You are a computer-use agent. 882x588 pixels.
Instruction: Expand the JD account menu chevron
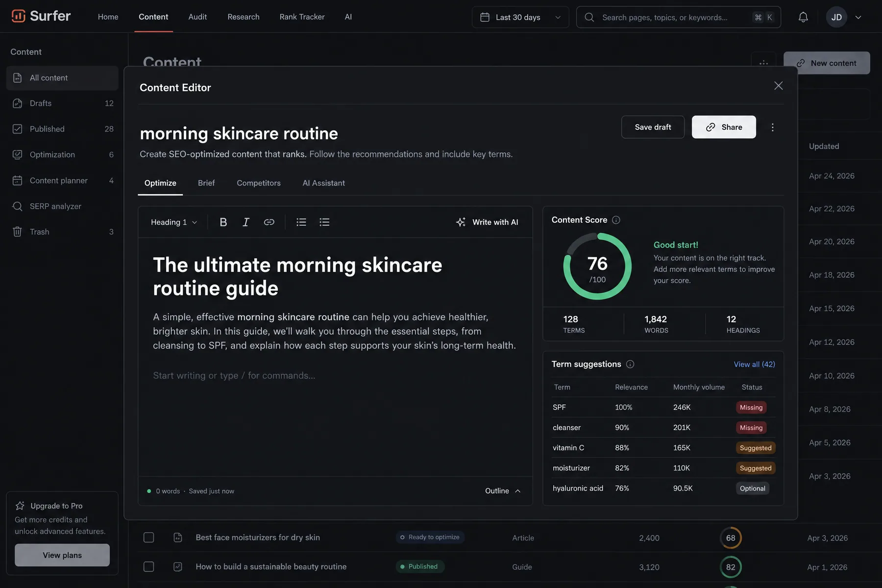(858, 17)
